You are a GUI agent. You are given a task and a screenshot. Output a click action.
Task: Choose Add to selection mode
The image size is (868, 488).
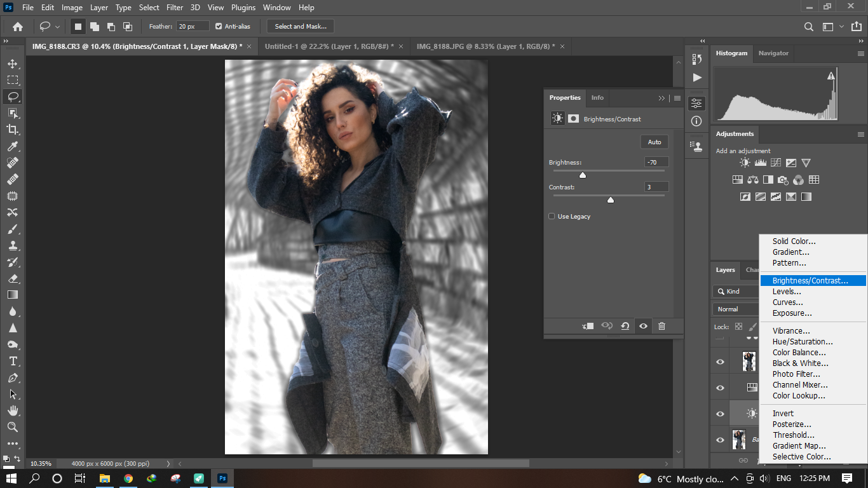95,27
